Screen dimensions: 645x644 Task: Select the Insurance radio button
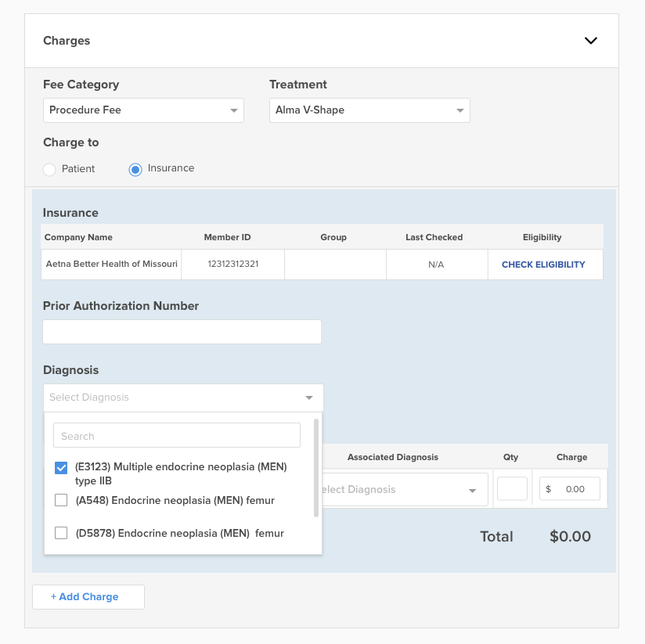(x=135, y=169)
